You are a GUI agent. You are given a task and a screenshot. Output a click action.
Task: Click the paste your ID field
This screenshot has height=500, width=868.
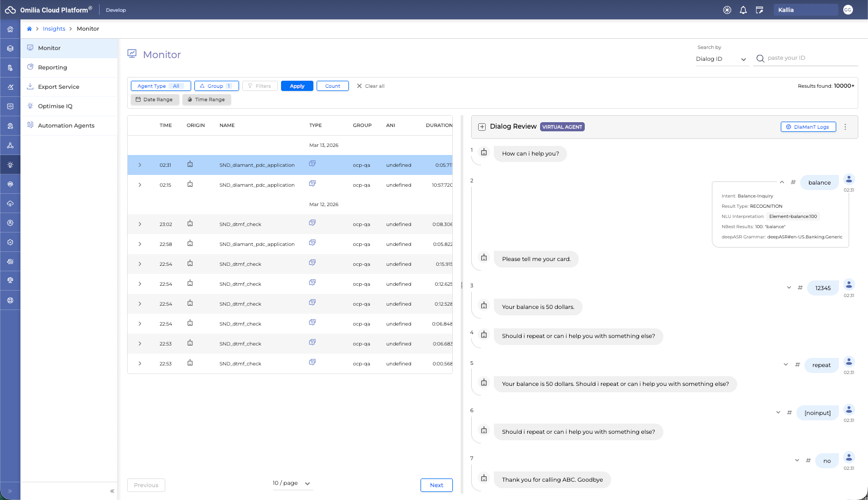coord(810,58)
